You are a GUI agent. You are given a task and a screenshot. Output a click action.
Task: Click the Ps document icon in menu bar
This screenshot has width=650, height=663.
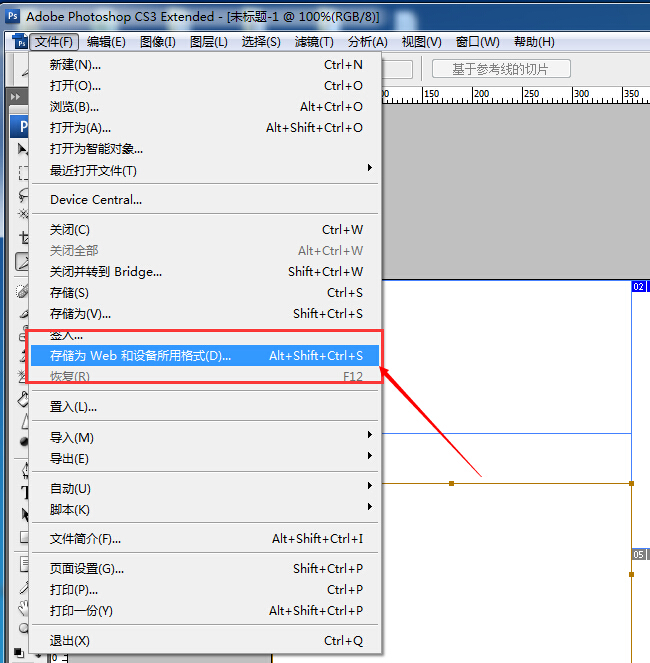(x=20, y=41)
